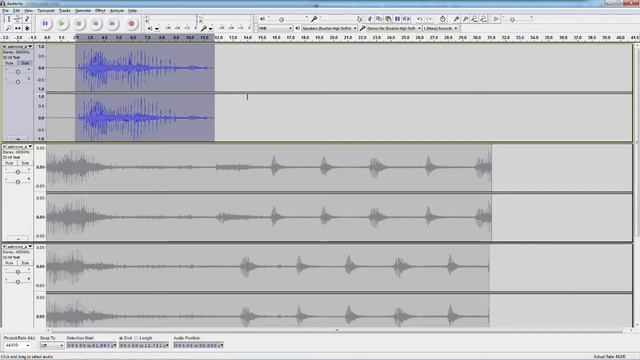Skip to end of project
Screen dimensions: 640x360
click(112, 24)
